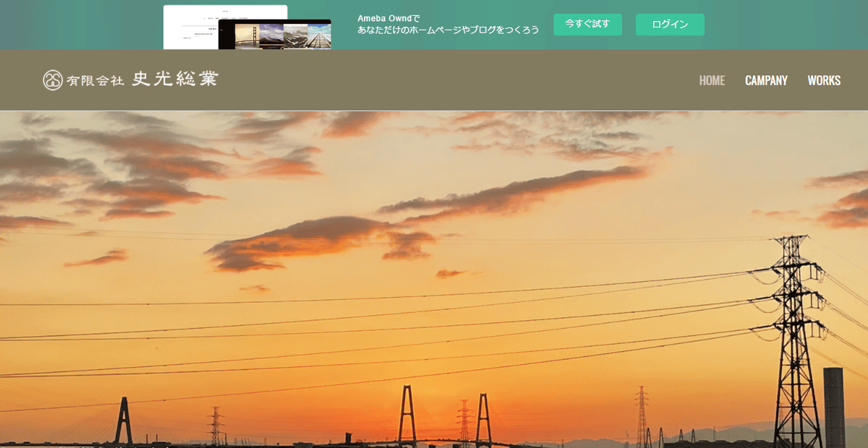Screen dimensions: 868x448
Task: Click the darkened text strip at page bottom
Action: 434,444
